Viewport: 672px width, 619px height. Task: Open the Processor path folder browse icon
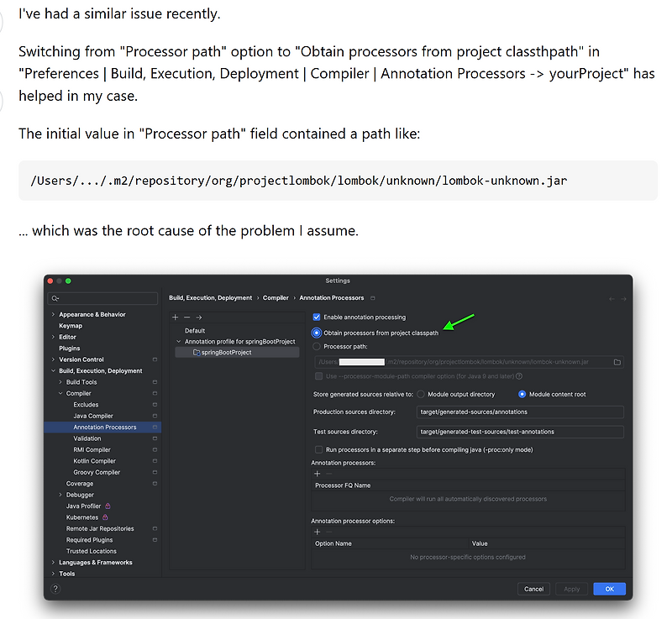[x=617, y=362]
